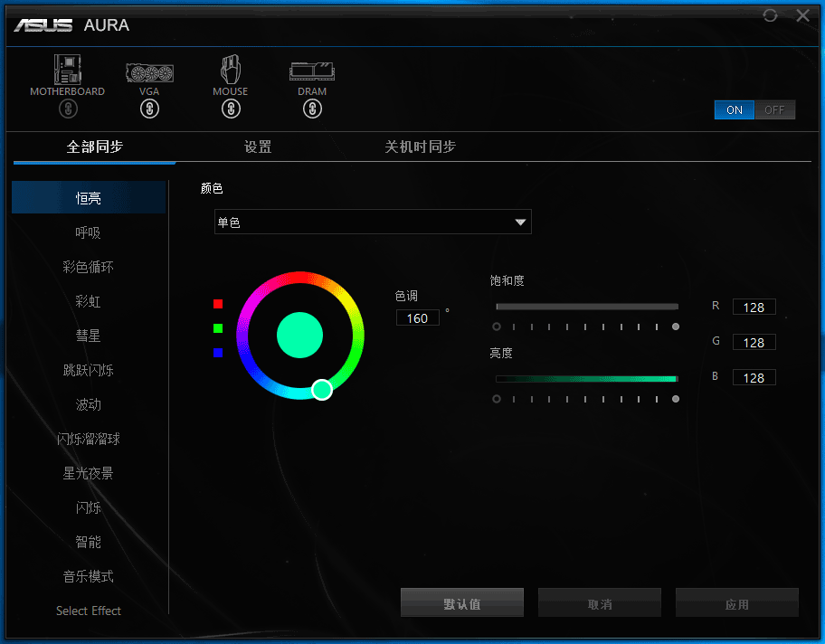825x644 pixels.
Task: Select the MOUSE device icon
Action: [x=231, y=69]
